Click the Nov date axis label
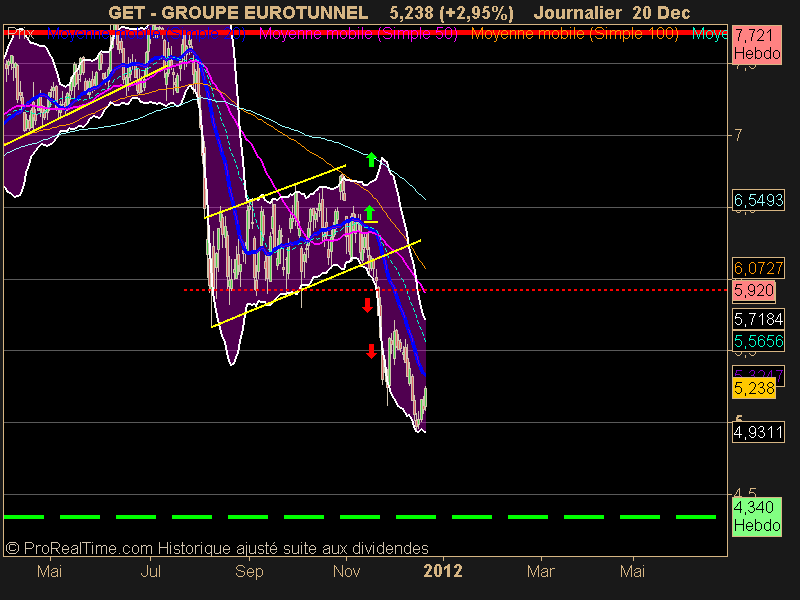 (346, 571)
